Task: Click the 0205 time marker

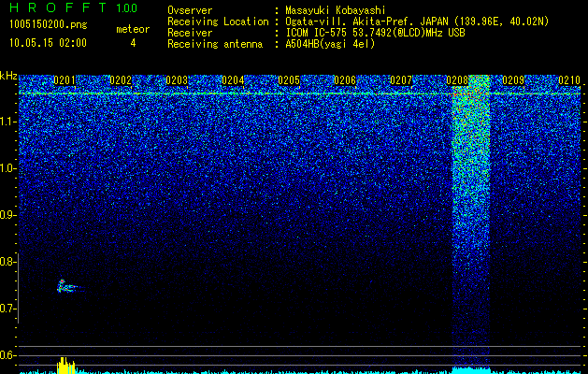Action: point(289,80)
